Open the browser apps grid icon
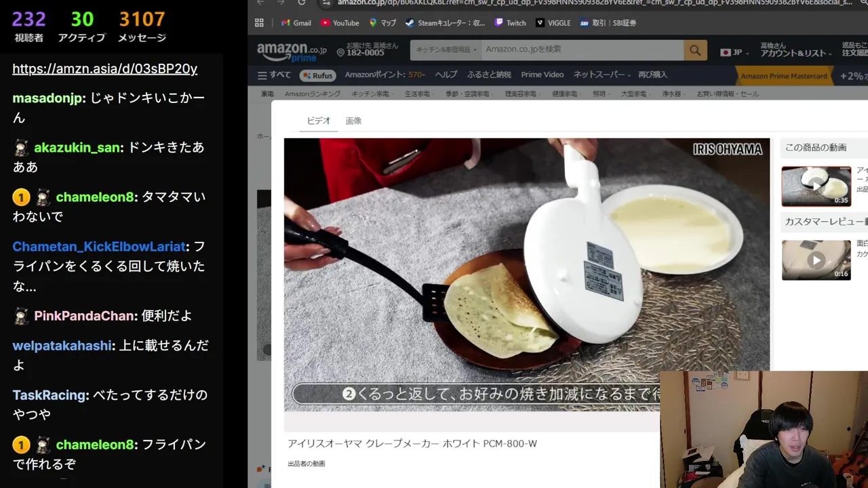Image resolution: width=868 pixels, height=488 pixels. point(259,23)
